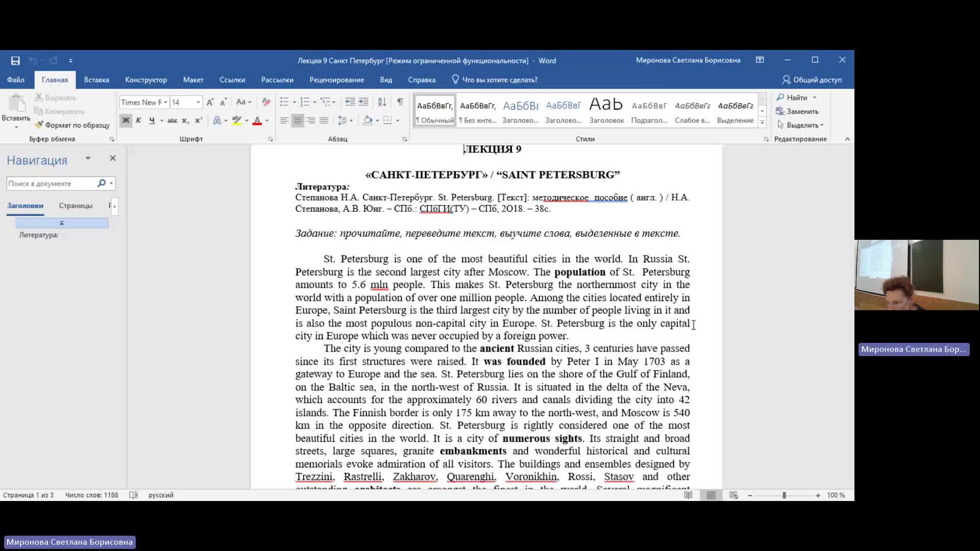Image resolution: width=980 pixels, height=551 pixels.
Task: Open Navigation pane options dropdown arrow
Action: (x=88, y=159)
